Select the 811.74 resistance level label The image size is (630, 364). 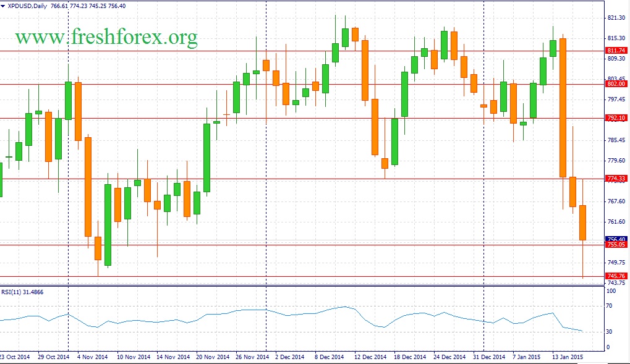(x=616, y=51)
